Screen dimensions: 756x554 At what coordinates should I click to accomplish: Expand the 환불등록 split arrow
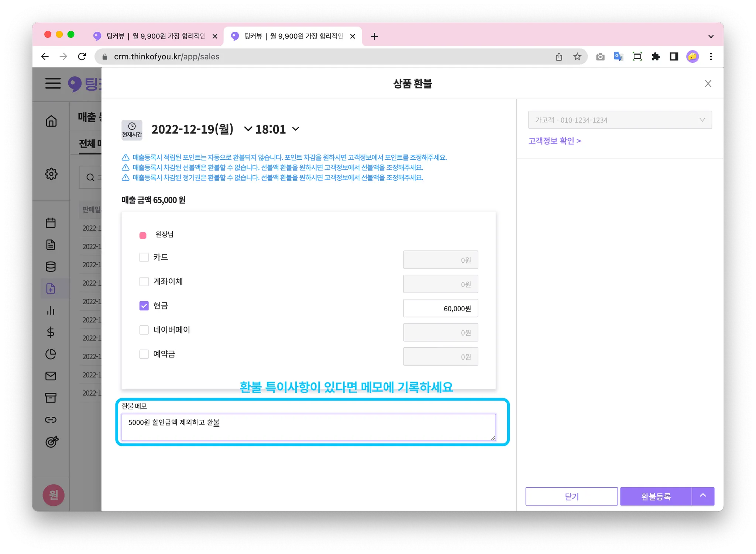click(703, 496)
